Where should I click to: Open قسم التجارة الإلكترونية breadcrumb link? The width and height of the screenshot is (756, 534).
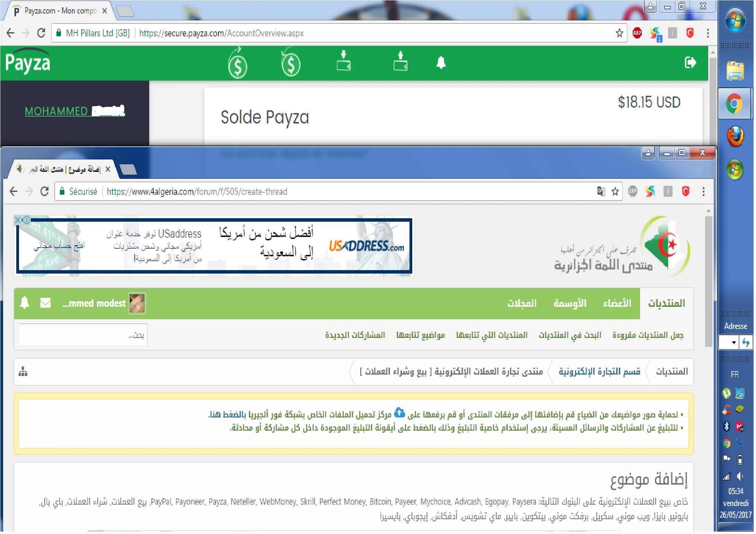coord(599,371)
